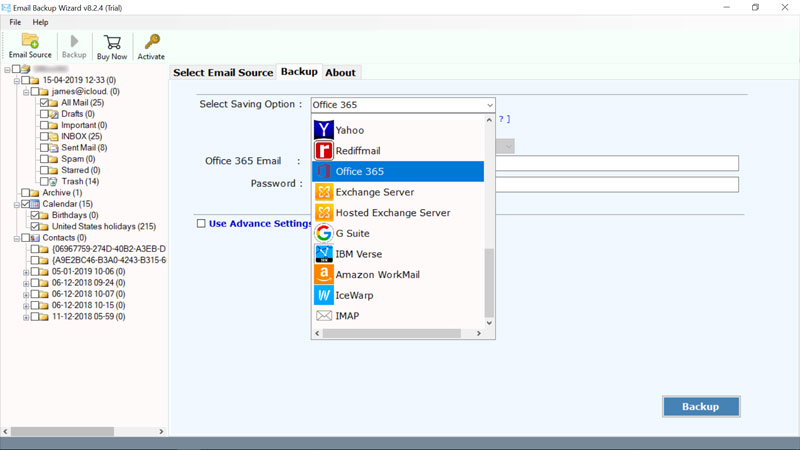Click the dropdown list horizontal scrollbar thumb
The height and width of the screenshot is (450, 800).
click(391, 333)
